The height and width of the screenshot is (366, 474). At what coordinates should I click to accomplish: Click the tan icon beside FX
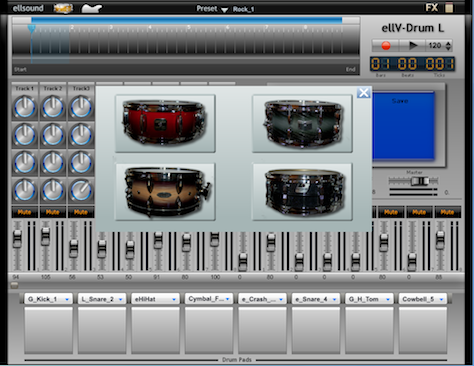click(x=449, y=8)
